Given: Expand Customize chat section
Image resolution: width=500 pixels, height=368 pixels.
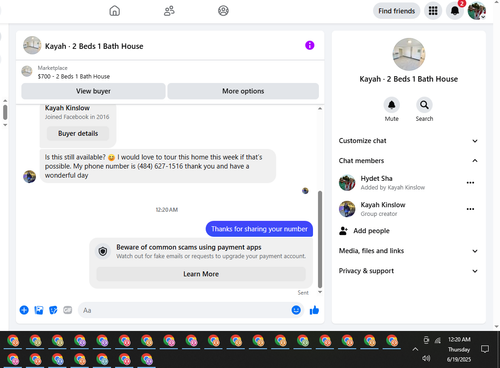Looking at the screenshot, I should pyautogui.click(x=408, y=141).
